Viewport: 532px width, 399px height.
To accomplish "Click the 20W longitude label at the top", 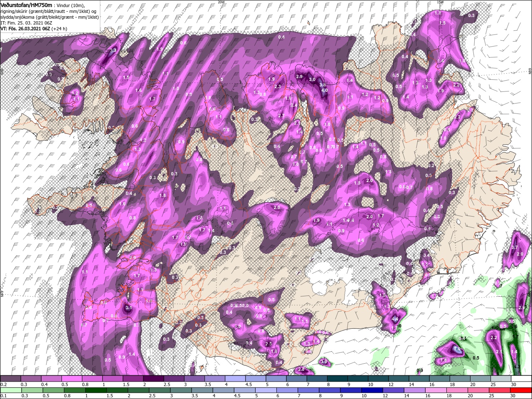I will [x=221, y=2].
